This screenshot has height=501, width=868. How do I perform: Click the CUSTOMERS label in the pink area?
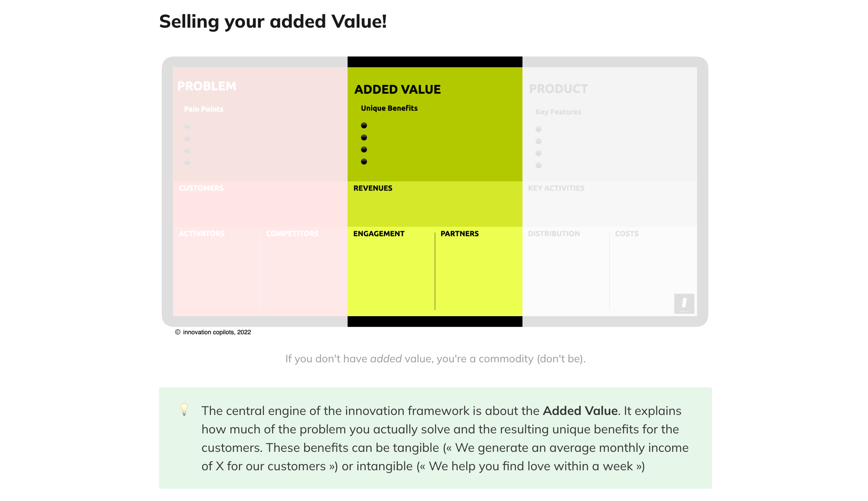coord(201,188)
